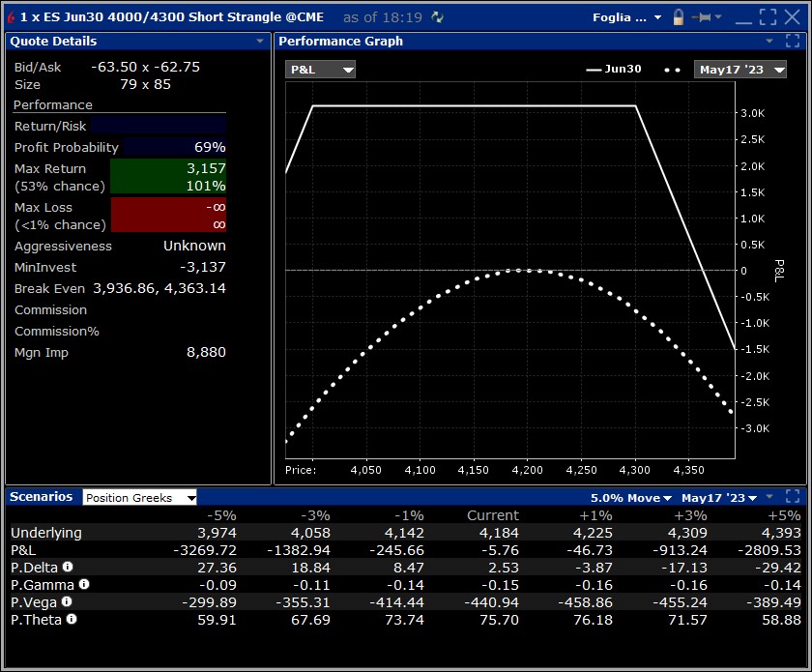Open info icon next to P.Vega
812x672 pixels.
point(67,601)
